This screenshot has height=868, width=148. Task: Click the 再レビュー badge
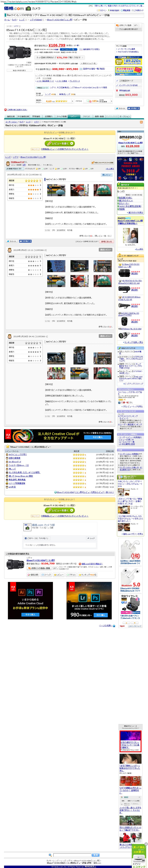(x=107, y=175)
